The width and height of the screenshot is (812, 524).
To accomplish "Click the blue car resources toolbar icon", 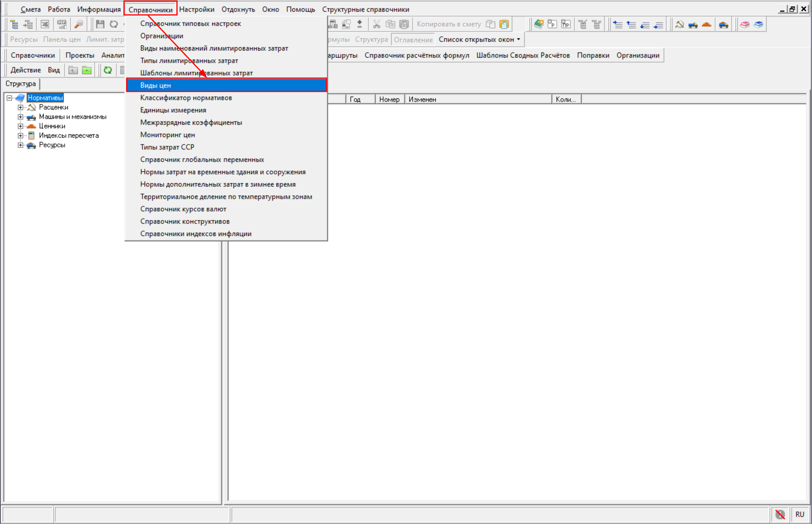I will pos(724,24).
